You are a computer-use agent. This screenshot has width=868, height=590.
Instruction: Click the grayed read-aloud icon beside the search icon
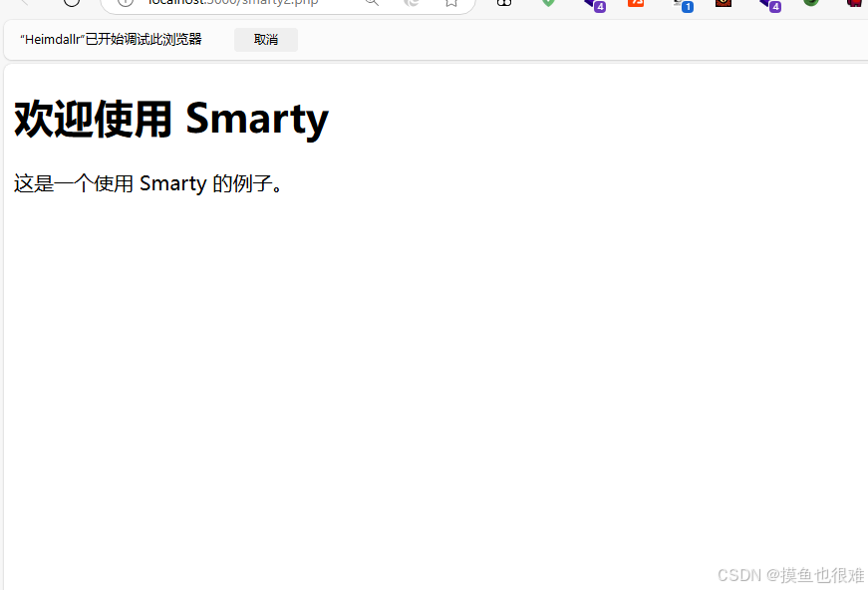click(x=411, y=3)
